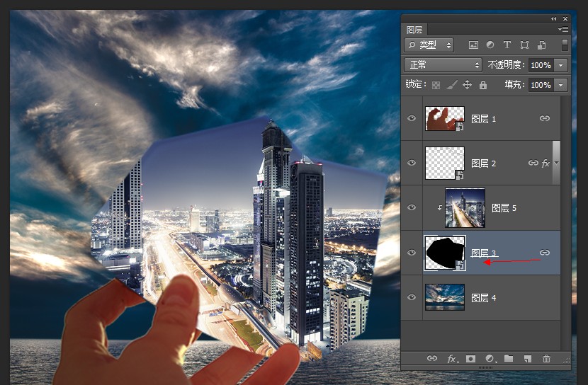The width and height of the screenshot is (588, 385).
Task: Delete the selected layer with trash icon
Action: click(546, 359)
